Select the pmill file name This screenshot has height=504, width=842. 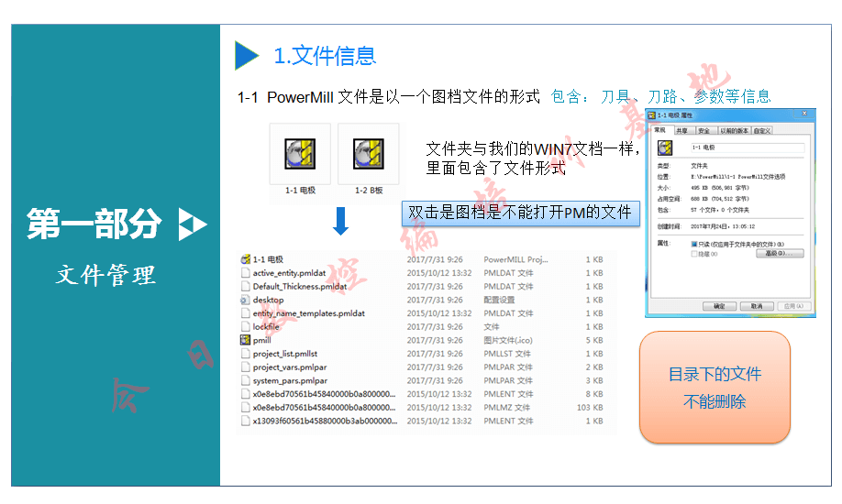261,340
